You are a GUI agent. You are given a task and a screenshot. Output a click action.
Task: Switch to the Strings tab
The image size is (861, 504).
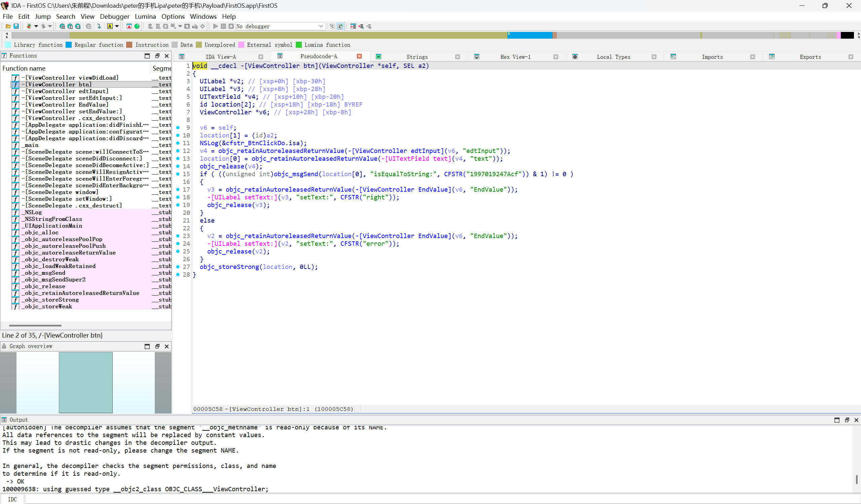click(x=417, y=57)
